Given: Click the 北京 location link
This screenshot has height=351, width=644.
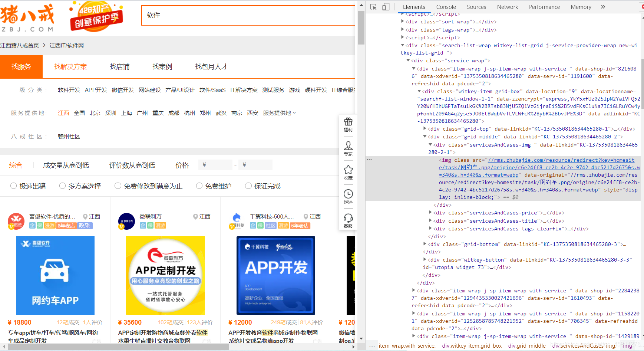Looking at the screenshot, I should (95, 113).
